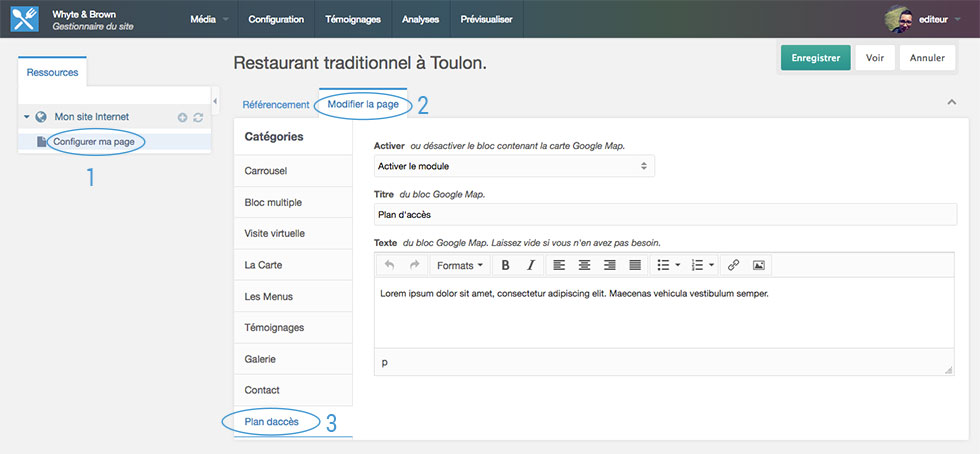The width and height of the screenshot is (980, 454).
Task: Select Configurer ma page in the tree
Action: coord(93,142)
